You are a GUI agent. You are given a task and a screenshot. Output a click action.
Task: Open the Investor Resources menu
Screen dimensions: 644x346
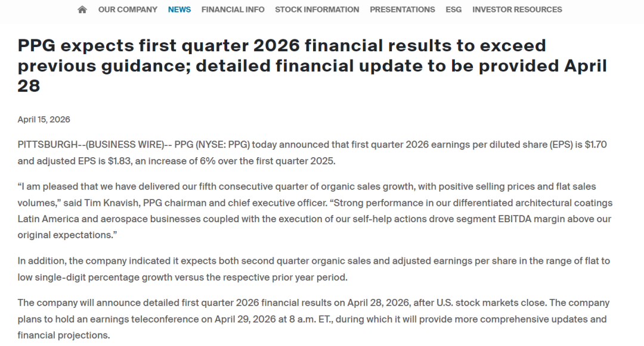pyautogui.click(x=517, y=10)
